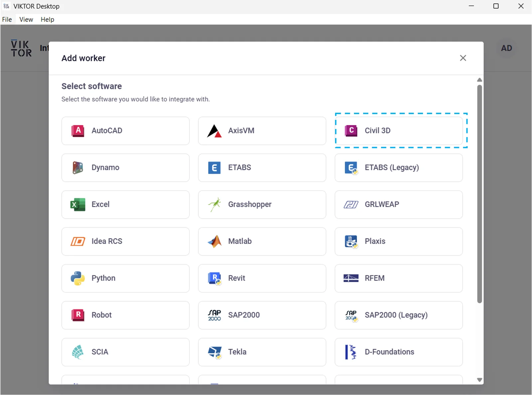Click the D-Foundations icon
Screen dimensions: 532x395
point(351,352)
